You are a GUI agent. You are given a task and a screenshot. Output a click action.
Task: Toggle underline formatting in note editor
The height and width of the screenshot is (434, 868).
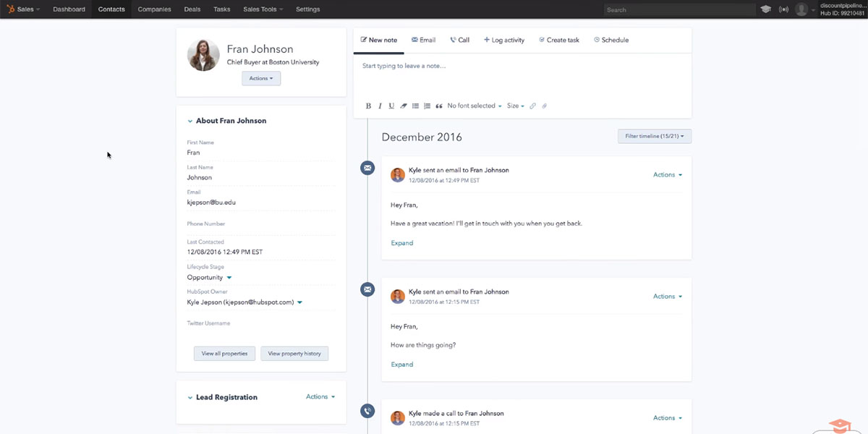coord(391,106)
